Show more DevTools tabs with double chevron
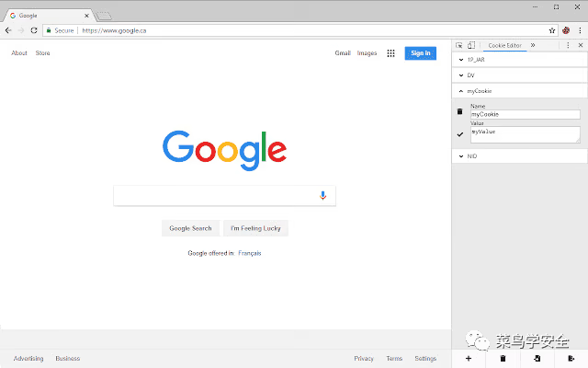The image size is (588, 368). click(x=533, y=45)
